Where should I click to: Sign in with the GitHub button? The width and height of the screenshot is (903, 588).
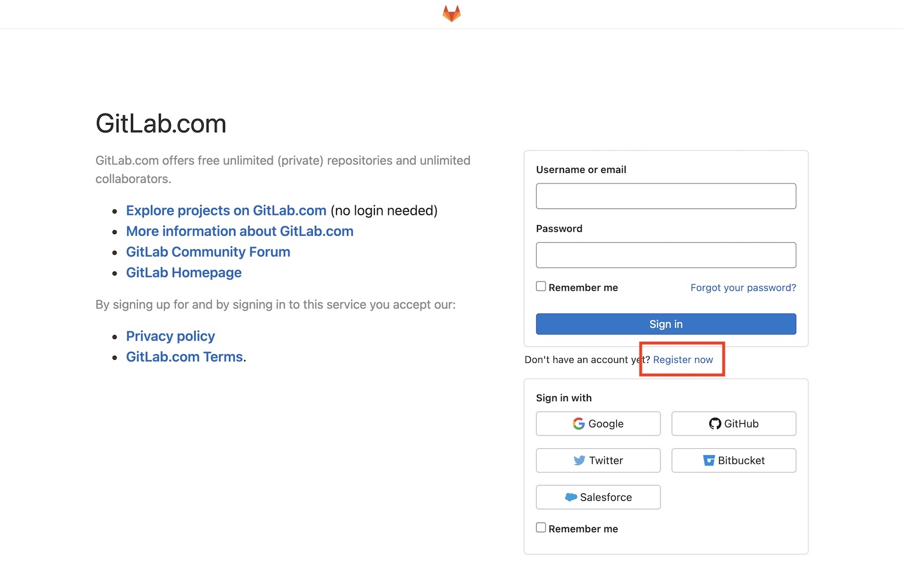pyautogui.click(x=734, y=424)
